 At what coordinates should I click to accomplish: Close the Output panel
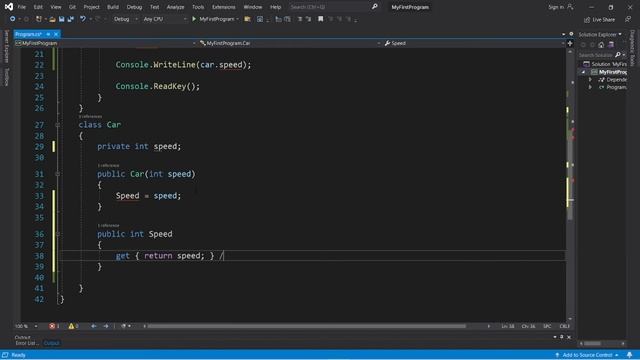[x=569, y=337]
